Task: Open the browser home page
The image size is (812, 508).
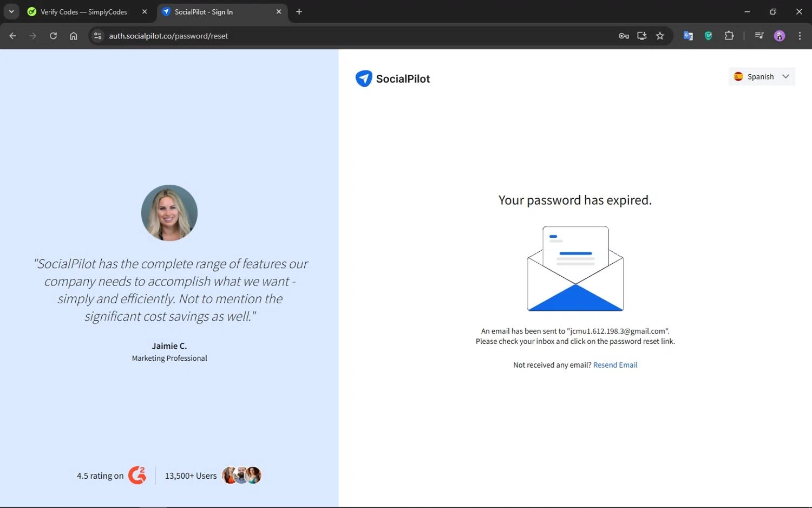Action: click(x=74, y=36)
